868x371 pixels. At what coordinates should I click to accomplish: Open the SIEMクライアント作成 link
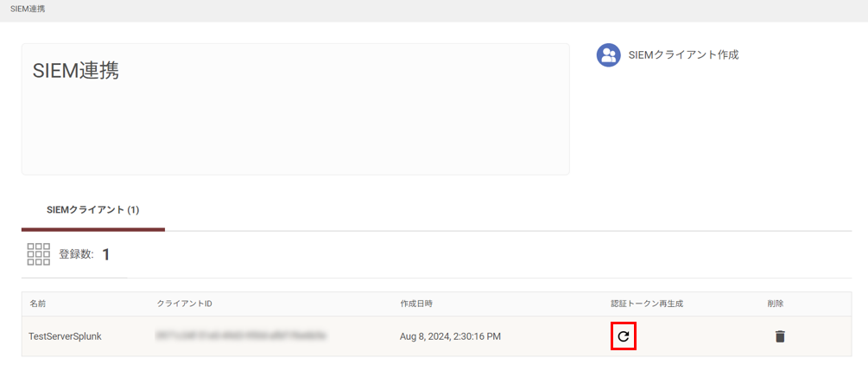(x=684, y=54)
